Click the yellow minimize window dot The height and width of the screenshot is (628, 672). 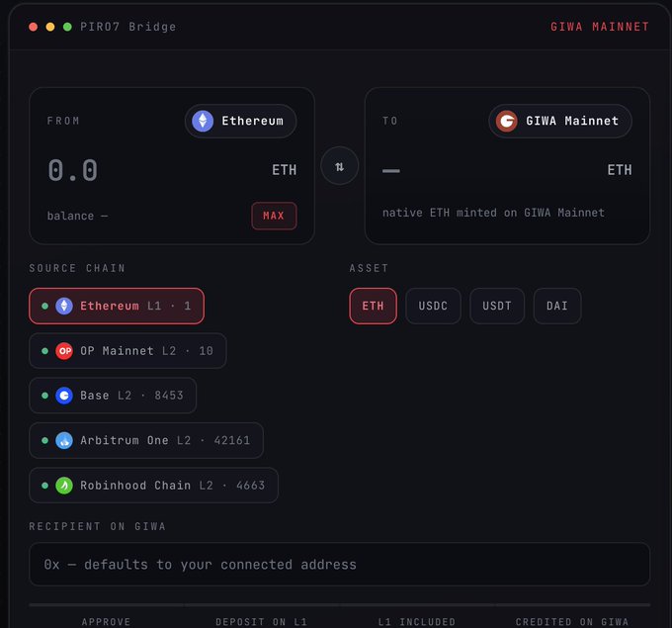50,27
